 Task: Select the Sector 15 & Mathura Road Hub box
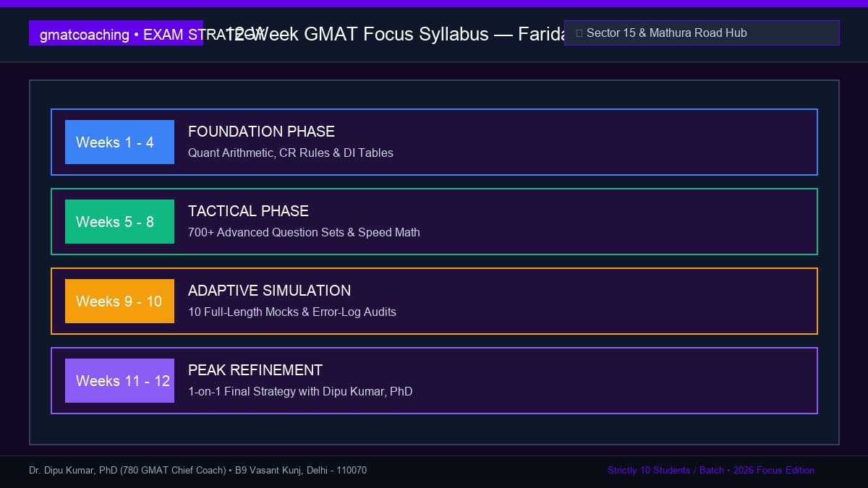702,33
